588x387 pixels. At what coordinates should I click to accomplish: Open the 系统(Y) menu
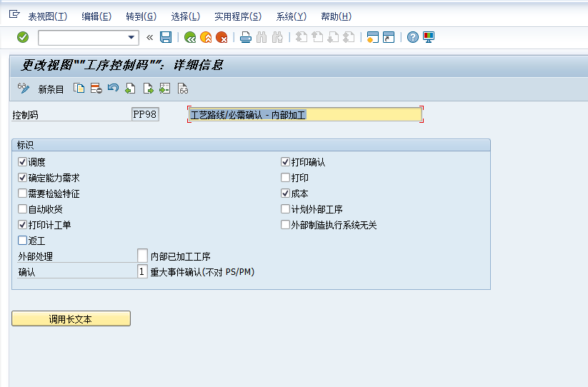tap(291, 16)
